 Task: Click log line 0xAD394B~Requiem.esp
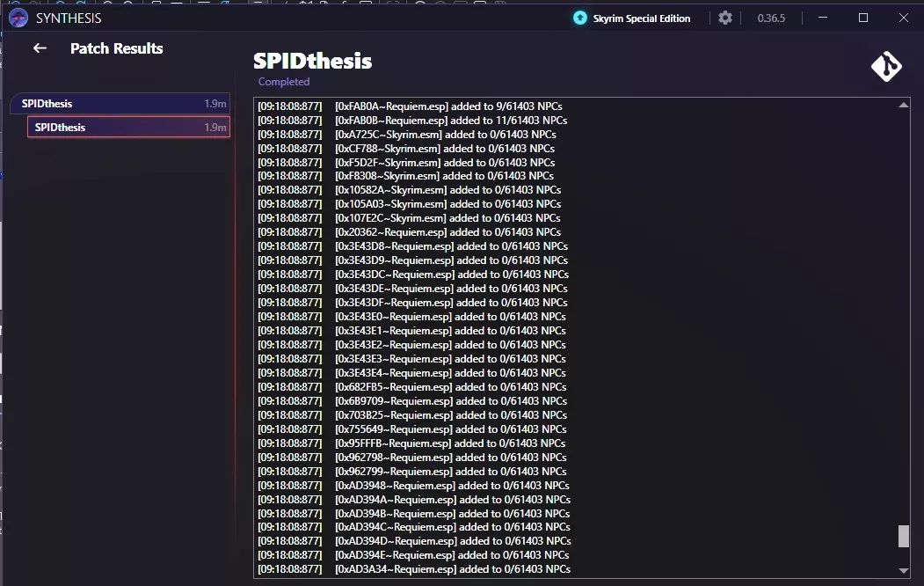pyautogui.click(x=414, y=514)
